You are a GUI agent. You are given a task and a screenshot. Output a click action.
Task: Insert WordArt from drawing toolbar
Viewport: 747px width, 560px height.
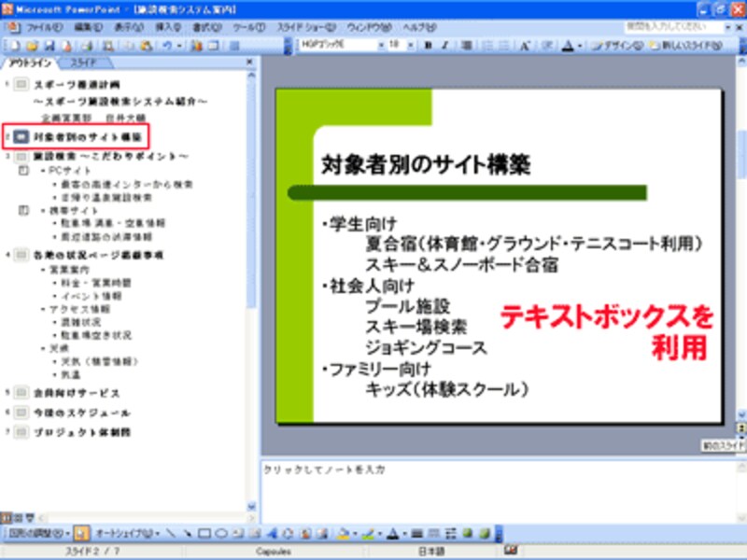272,533
